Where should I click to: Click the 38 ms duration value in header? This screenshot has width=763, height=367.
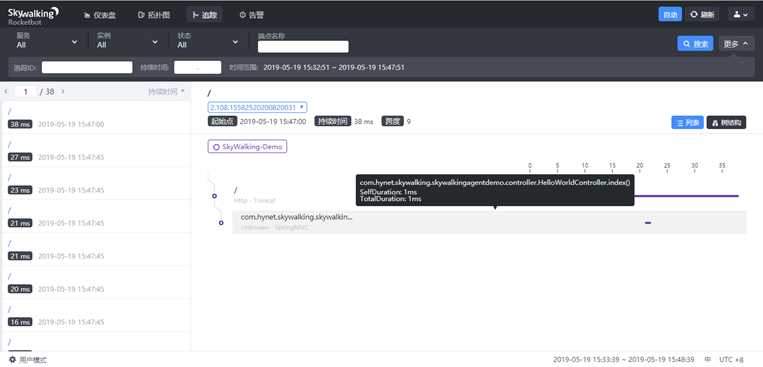363,122
